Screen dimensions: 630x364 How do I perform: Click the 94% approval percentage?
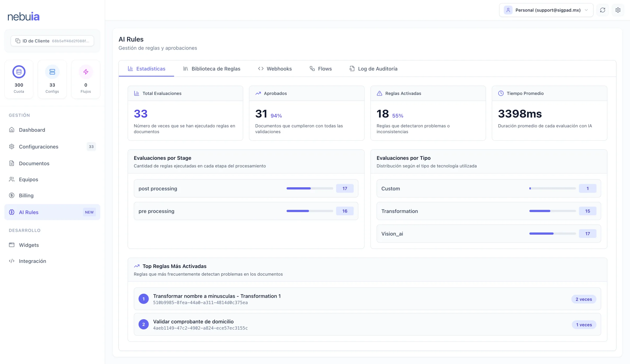coord(276,116)
